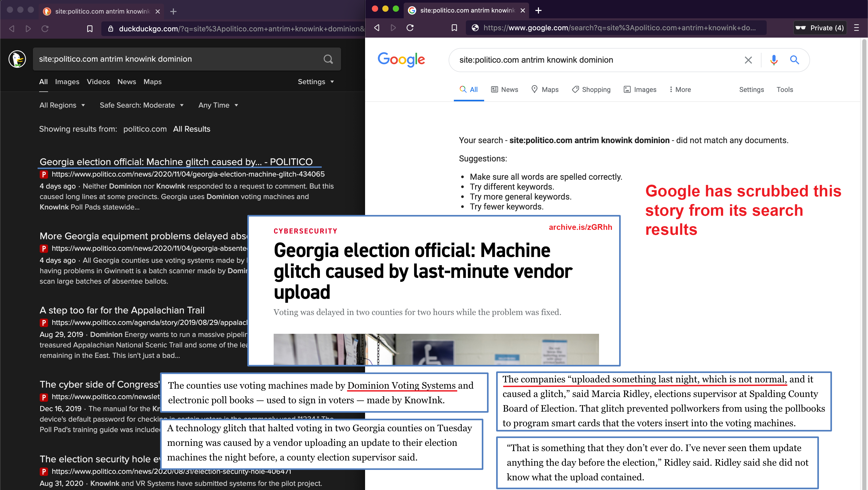Screen dimensions: 868x490
Task: Click Private (4) window indicator
Action: tap(820, 28)
